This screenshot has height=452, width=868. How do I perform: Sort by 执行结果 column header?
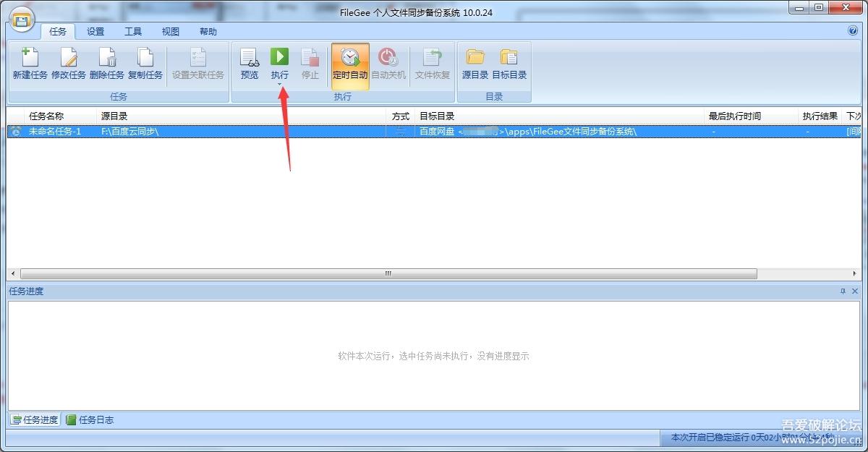[820, 116]
